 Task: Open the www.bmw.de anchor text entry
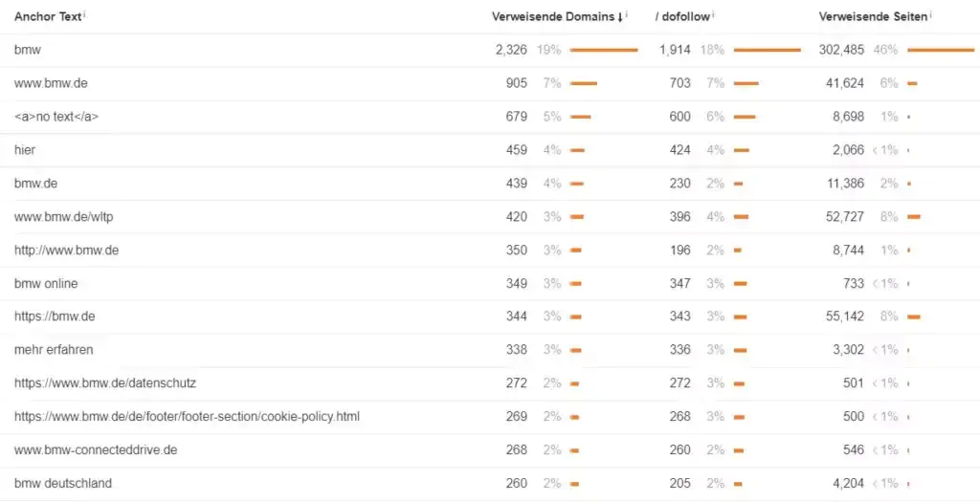tap(51, 83)
